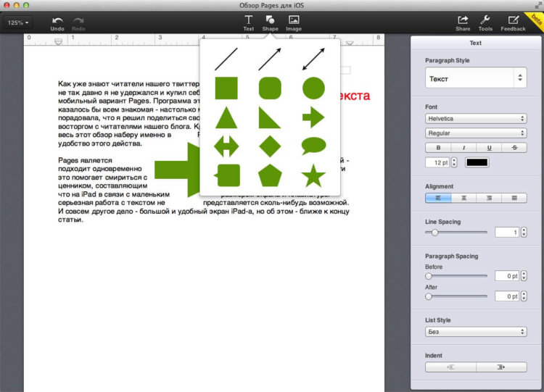Select the large green arrow in document

[x=177, y=170]
